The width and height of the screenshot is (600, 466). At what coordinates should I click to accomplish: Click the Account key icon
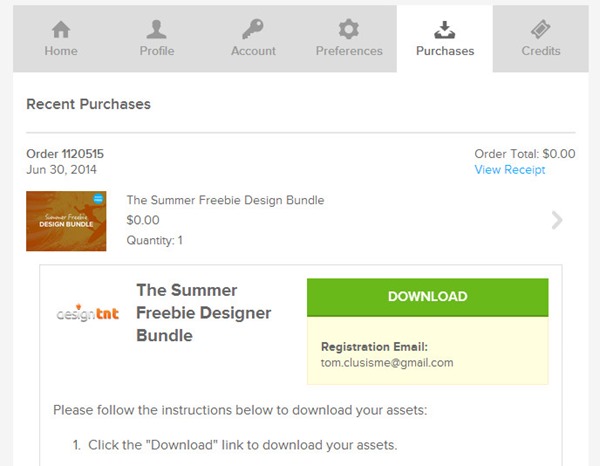(253, 28)
